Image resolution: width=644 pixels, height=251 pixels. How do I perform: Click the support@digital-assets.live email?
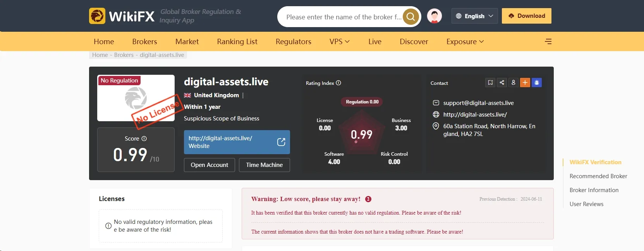[479, 103]
